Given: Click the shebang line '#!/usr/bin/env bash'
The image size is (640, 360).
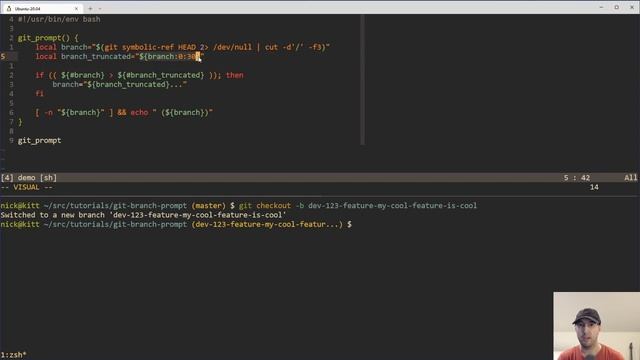Looking at the screenshot, I should 59,19.
